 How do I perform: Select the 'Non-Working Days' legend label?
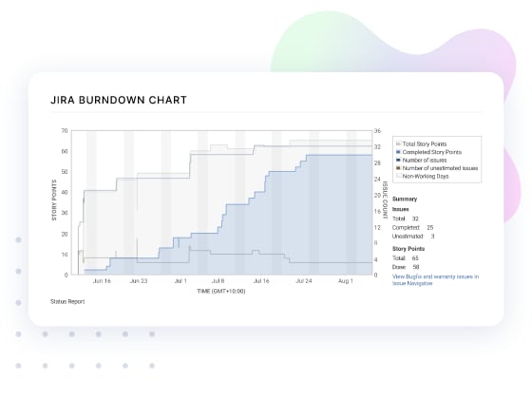(426, 176)
